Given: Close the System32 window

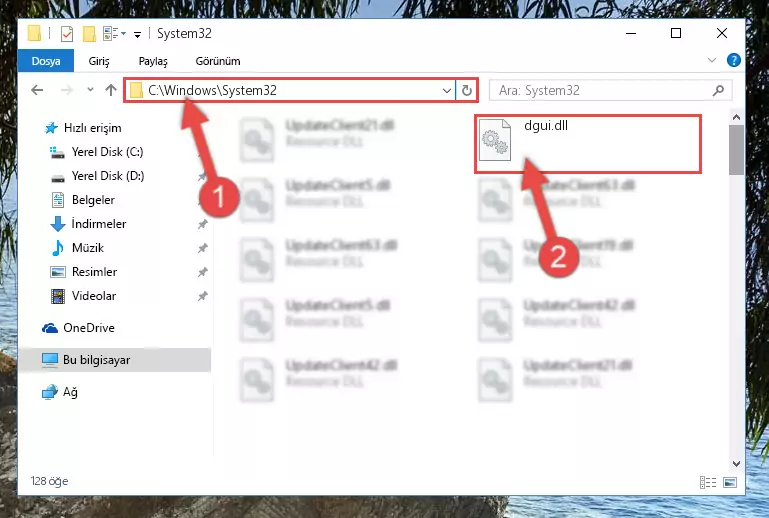Looking at the screenshot, I should click(721, 33).
